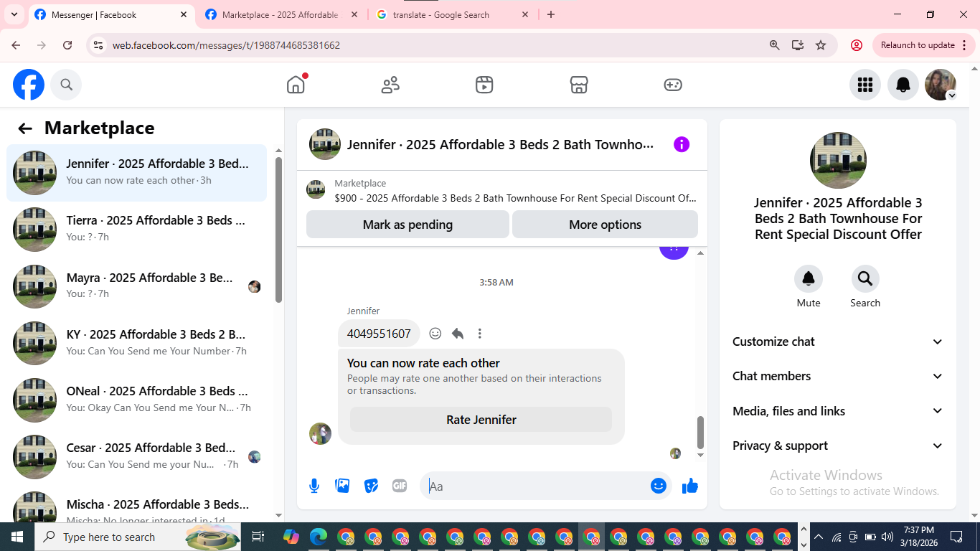This screenshot has height=551, width=980.
Task: Open the Tierra conversation
Action: coord(136,230)
